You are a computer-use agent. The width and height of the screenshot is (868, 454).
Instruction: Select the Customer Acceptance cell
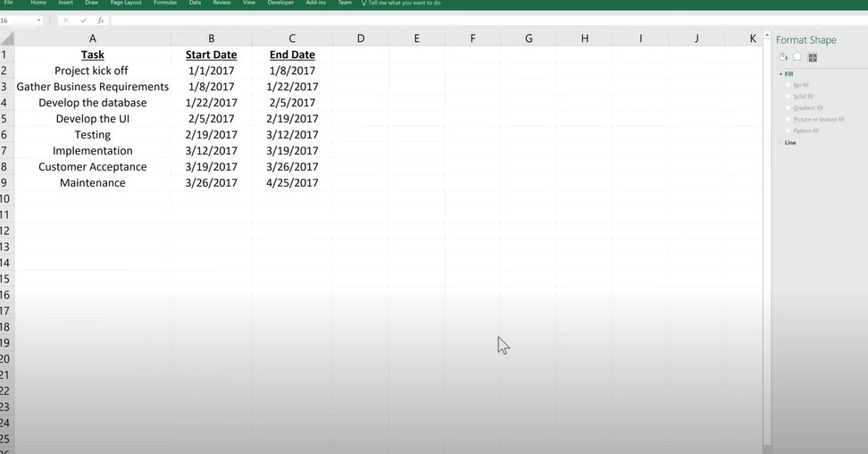point(93,167)
